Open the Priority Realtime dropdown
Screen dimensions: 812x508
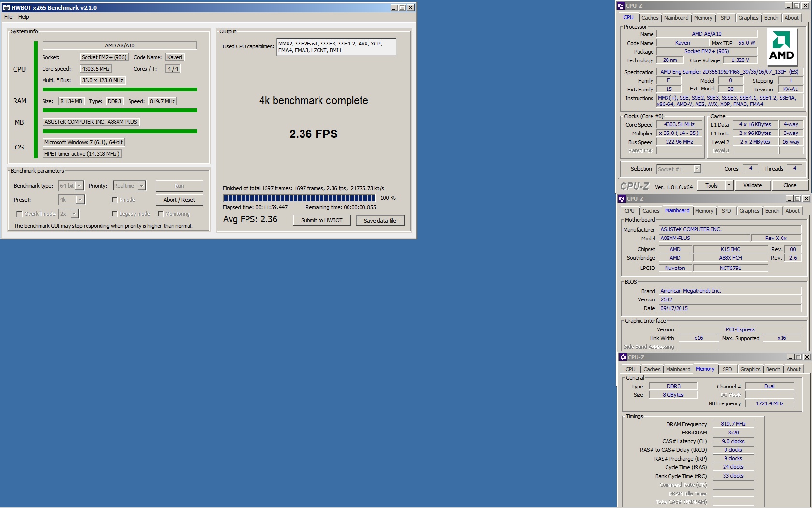(x=141, y=186)
